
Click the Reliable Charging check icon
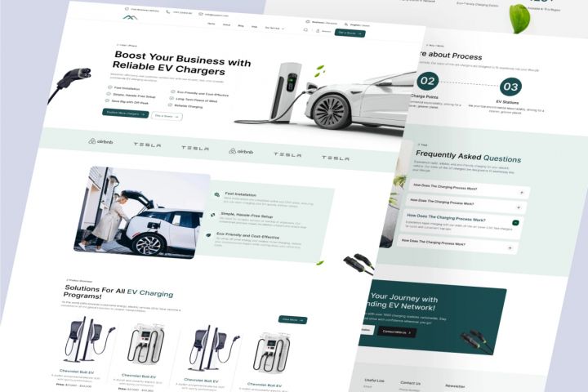pyautogui.click(x=170, y=105)
